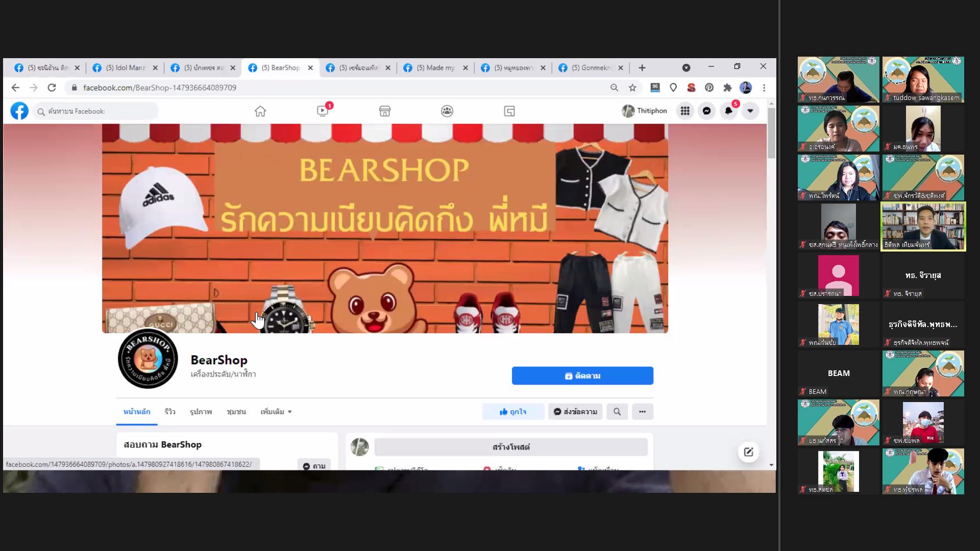
Task: Click the BearShop page name heading
Action: (x=219, y=360)
